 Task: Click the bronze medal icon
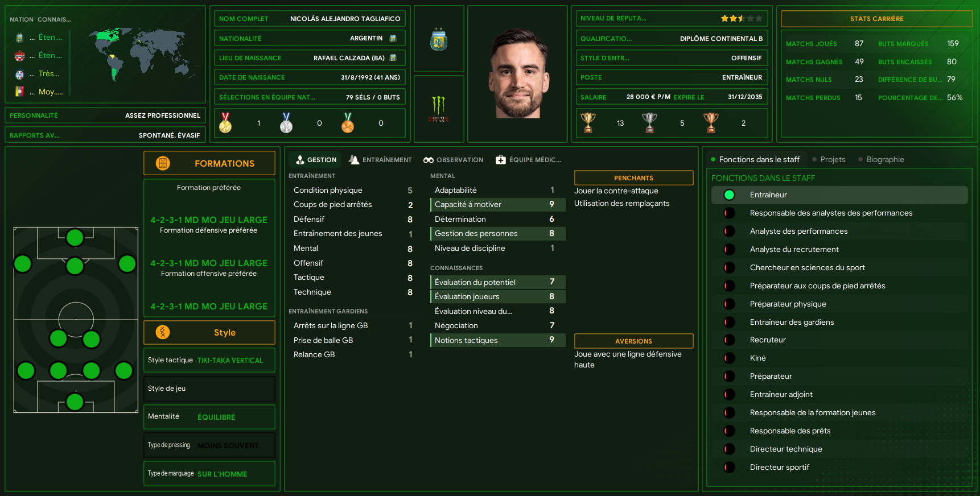[348, 122]
